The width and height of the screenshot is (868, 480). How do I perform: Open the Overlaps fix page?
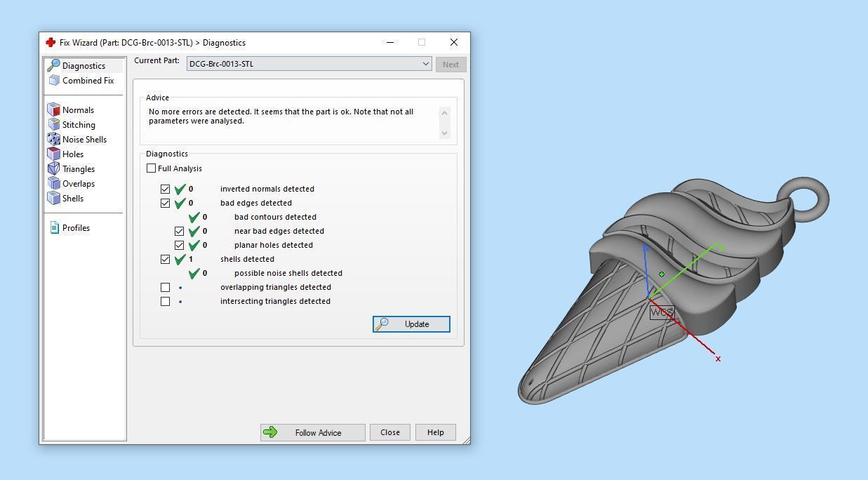pyautogui.click(x=79, y=183)
